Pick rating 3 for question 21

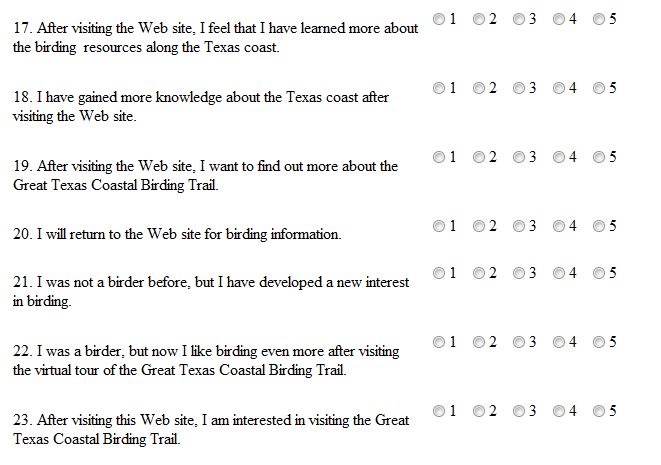point(519,273)
